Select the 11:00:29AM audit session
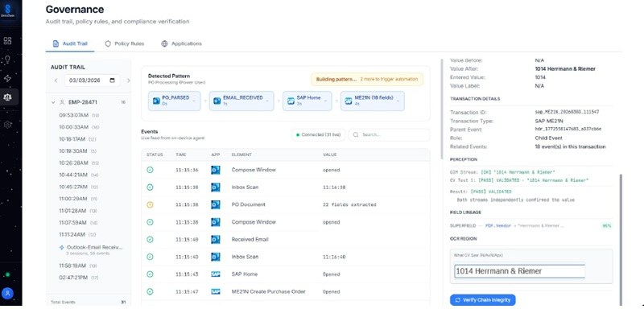Viewport: 644px width, 309px height. coord(79,199)
